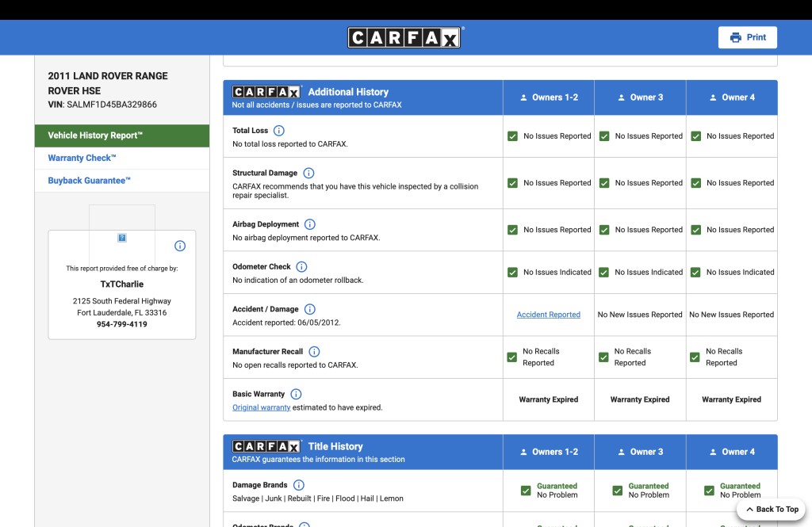Click 'Accident reported: 06/05/2012.' text
The image size is (812, 527).
pos(286,323)
